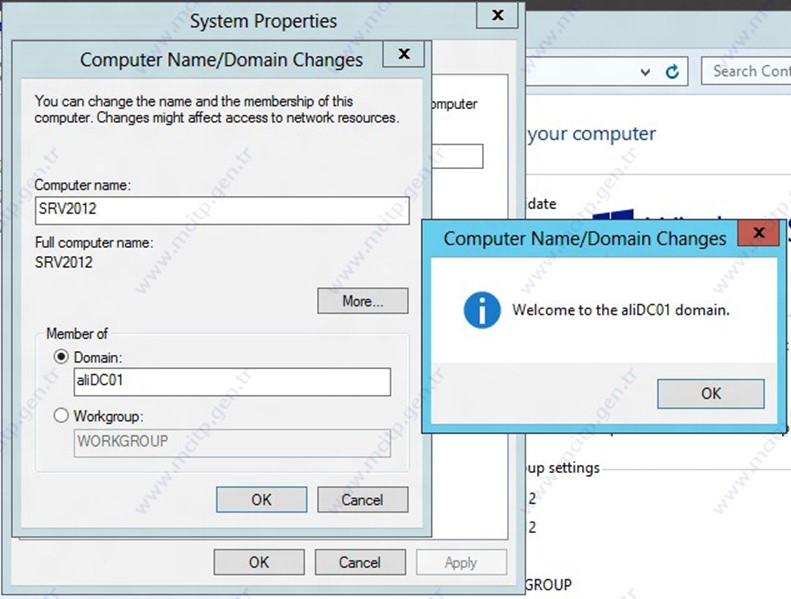Click Apply in the System Properties window

461,562
